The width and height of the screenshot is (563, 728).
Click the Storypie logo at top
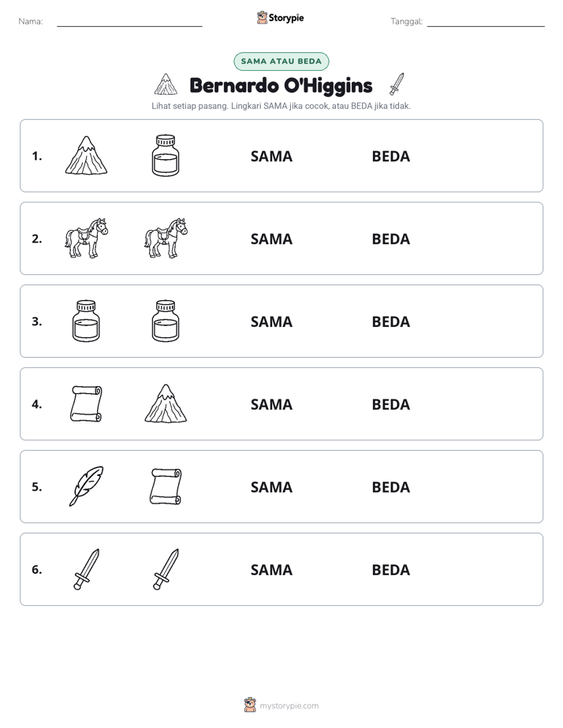(x=281, y=17)
